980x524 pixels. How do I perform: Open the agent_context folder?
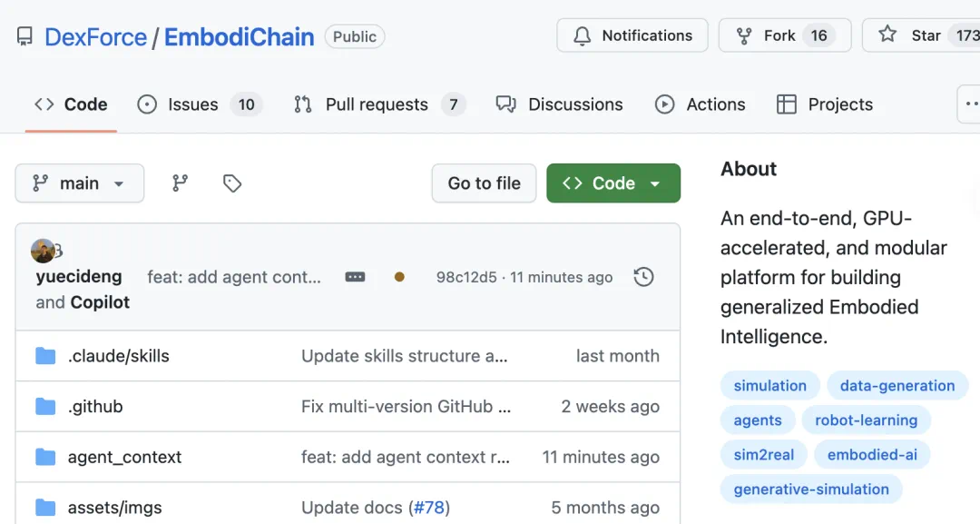point(124,457)
